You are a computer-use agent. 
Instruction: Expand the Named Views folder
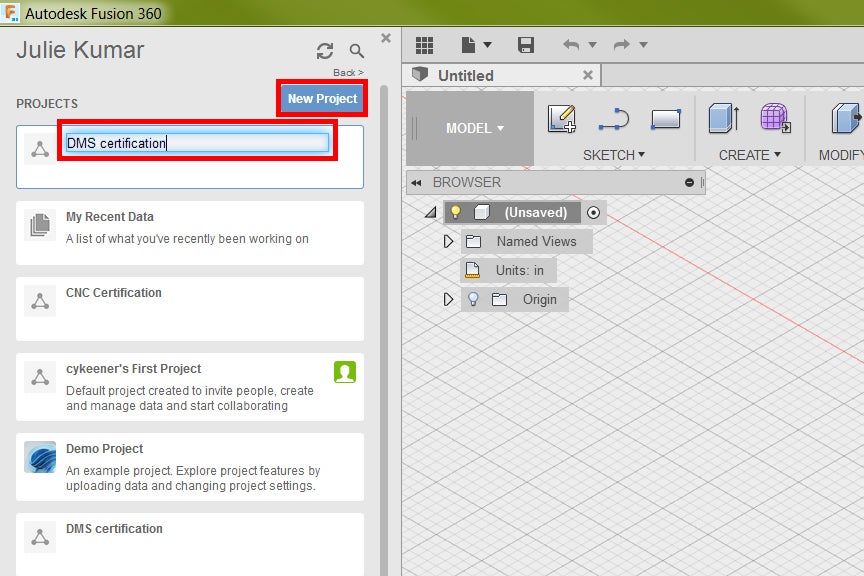[448, 241]
